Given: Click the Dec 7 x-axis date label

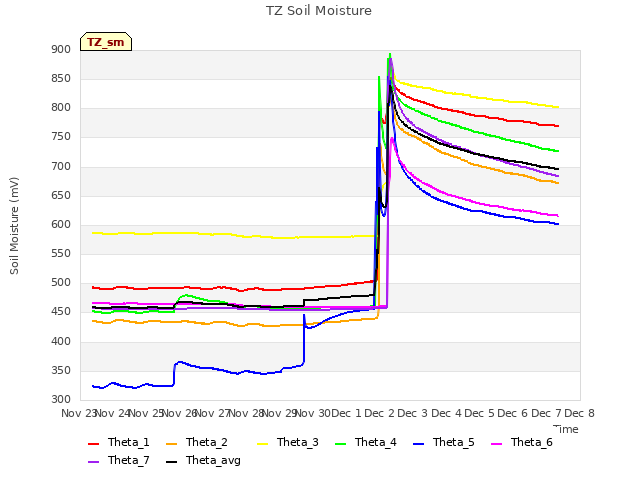Looking at the screenshot, I should pos(547,413).
